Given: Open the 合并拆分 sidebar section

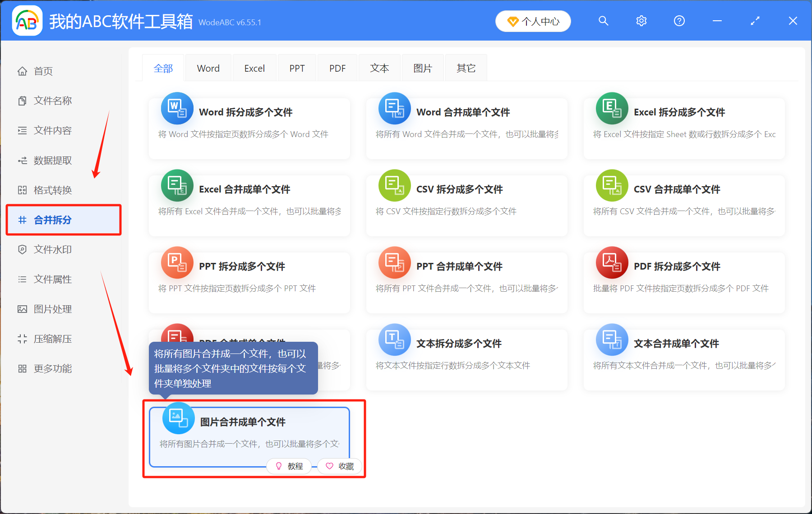Looking at the screenshot, I should pyautogui.click(x=52, y=220).
